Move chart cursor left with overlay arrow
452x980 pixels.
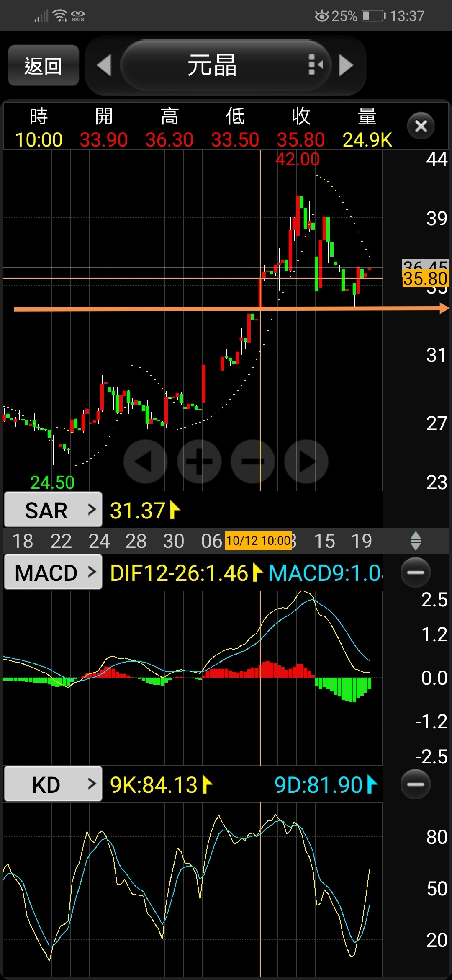pos(145,461)
